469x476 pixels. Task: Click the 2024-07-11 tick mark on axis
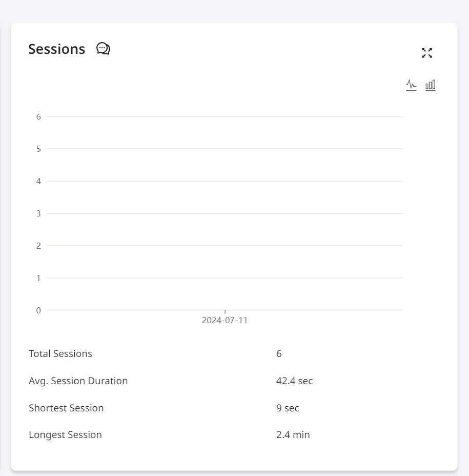(x=225, y=312)
